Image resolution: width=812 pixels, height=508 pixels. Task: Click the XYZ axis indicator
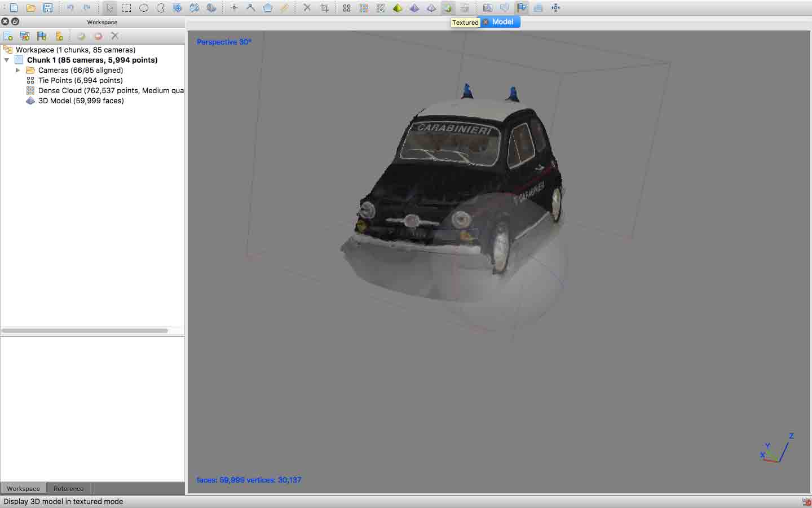point(778,448)
